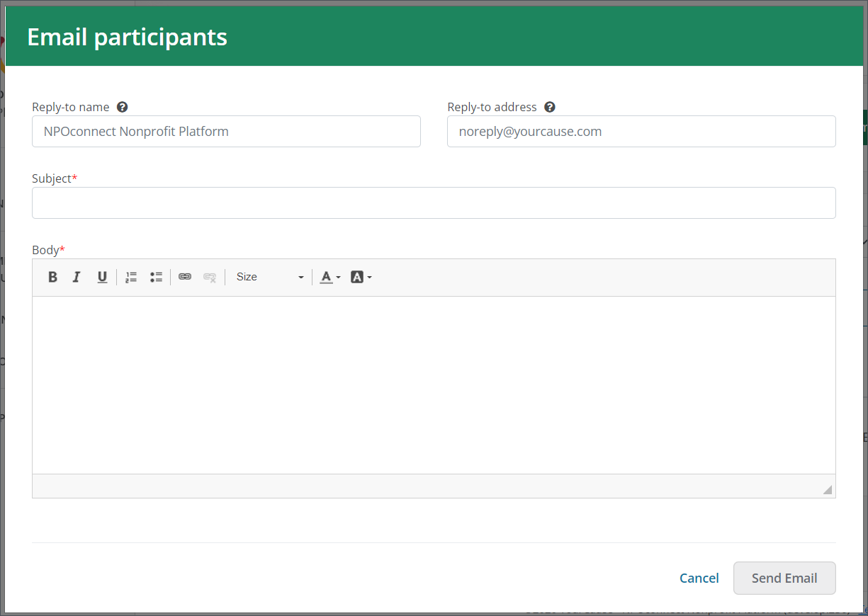Focus the Reply-to address field
The image size is (868, 616).
point(641,132)
